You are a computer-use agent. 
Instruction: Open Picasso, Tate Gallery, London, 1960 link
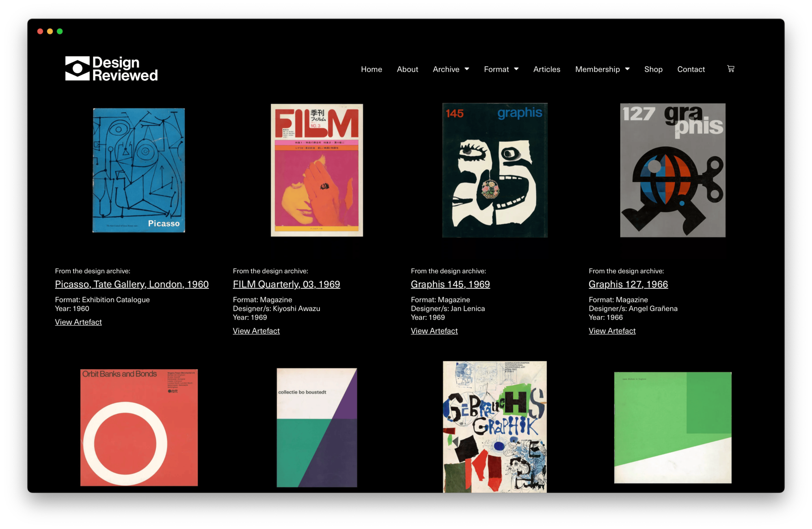click(132, 284)
